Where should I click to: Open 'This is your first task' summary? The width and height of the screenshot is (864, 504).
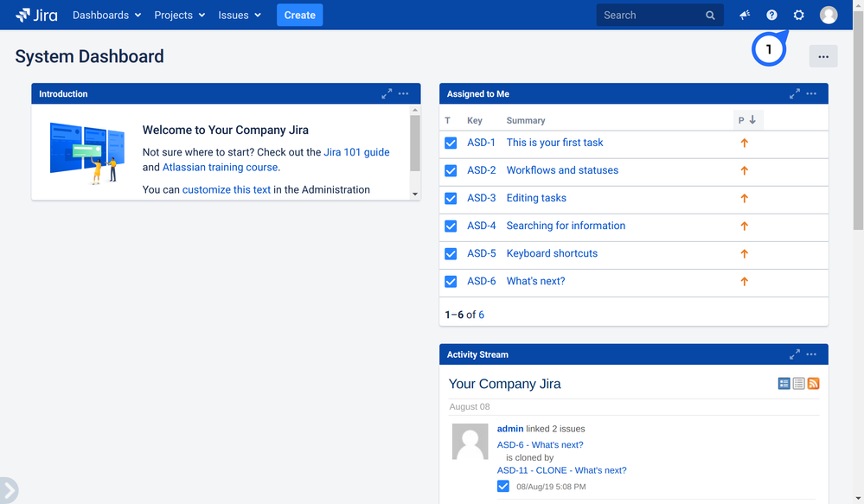[x=555, y=143]
